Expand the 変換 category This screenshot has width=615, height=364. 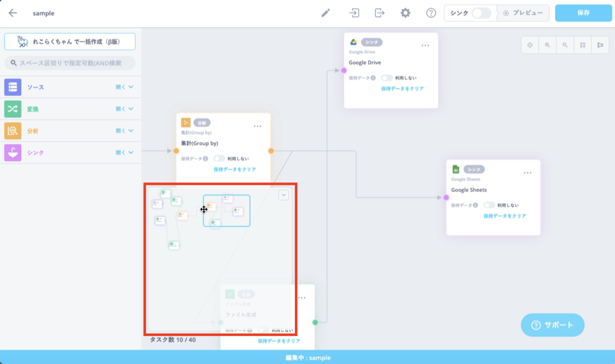pos(125,109)
